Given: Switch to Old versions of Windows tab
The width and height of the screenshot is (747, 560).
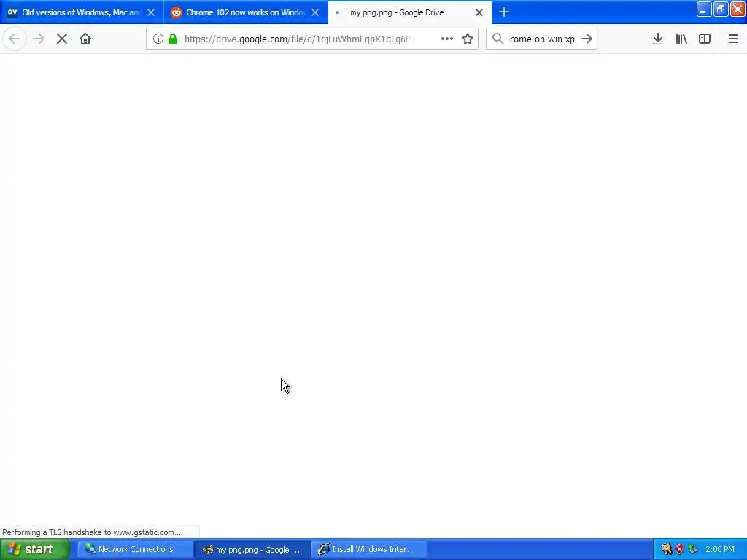Looking at the screenshot, I should coord(82,12).
